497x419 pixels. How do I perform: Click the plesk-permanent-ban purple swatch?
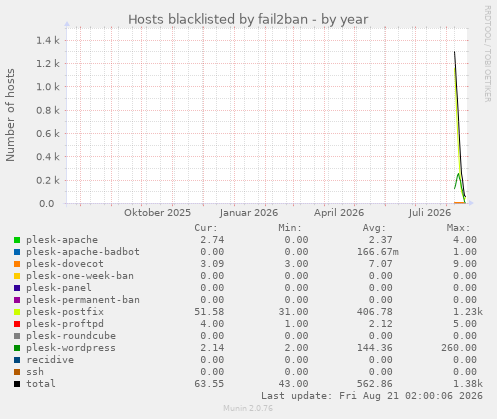[17, 300]
